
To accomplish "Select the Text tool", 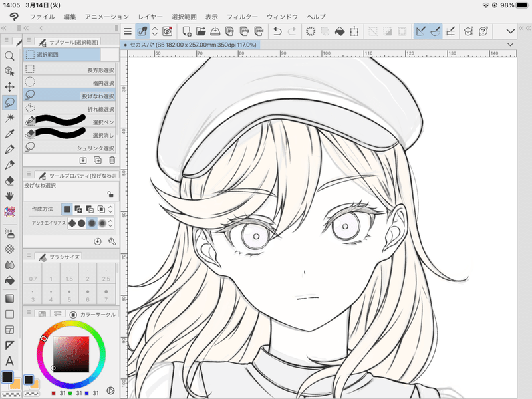I will [9, 361].
